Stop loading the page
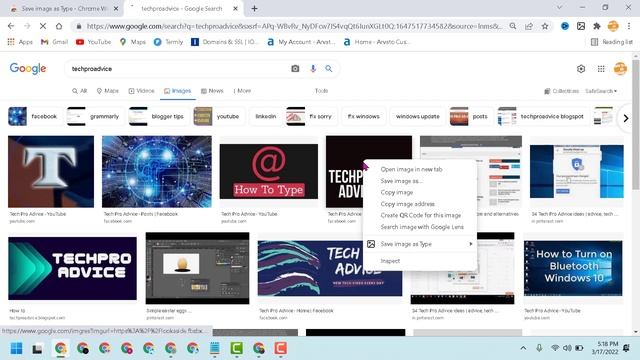This screenshot has width=640, height=360. 43,26
